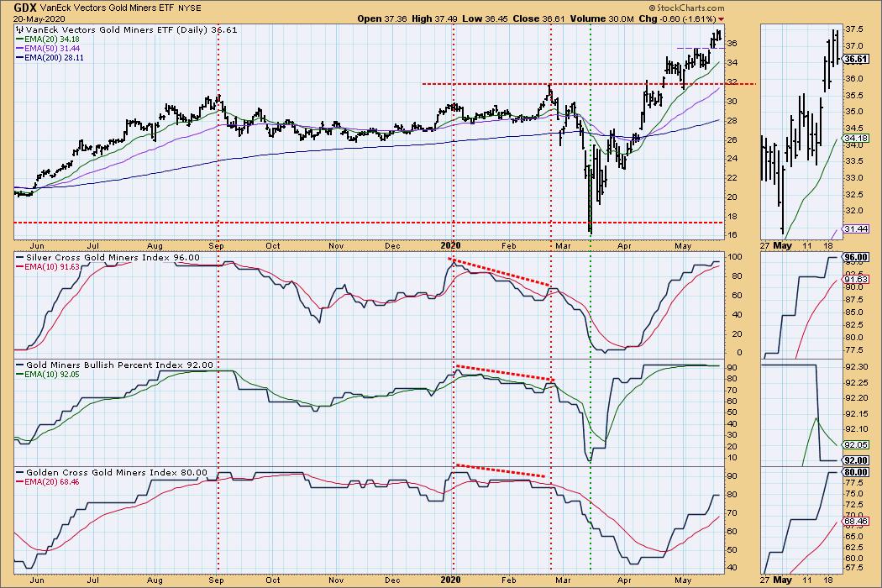This screenshot has width=882, height=588.
Task: Click the 31.44 EMA tag on right axis
Action: [856, 229]
